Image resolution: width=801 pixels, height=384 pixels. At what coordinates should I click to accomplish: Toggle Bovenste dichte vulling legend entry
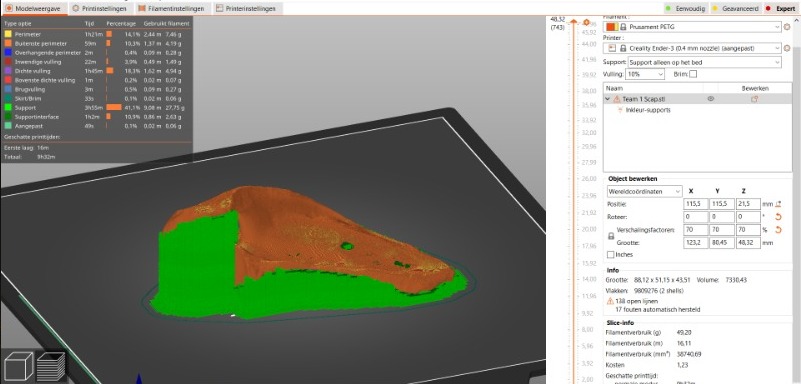[x=40, y=80]
